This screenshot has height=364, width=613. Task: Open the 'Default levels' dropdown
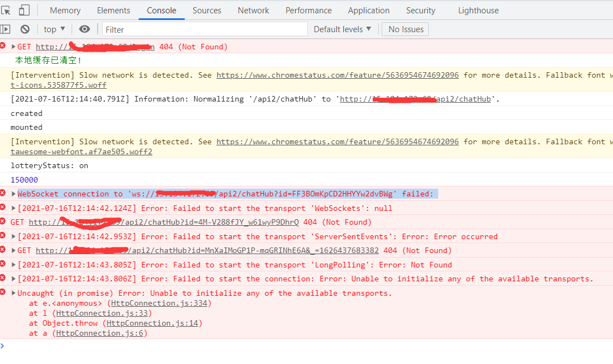(x=342, y=29)
